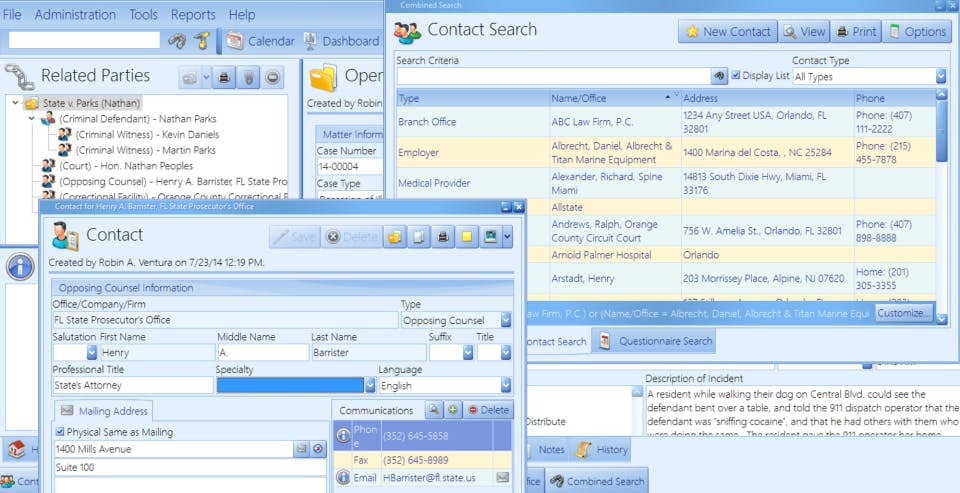Open the Administration menu
The image size is (960, 493).
75,15
